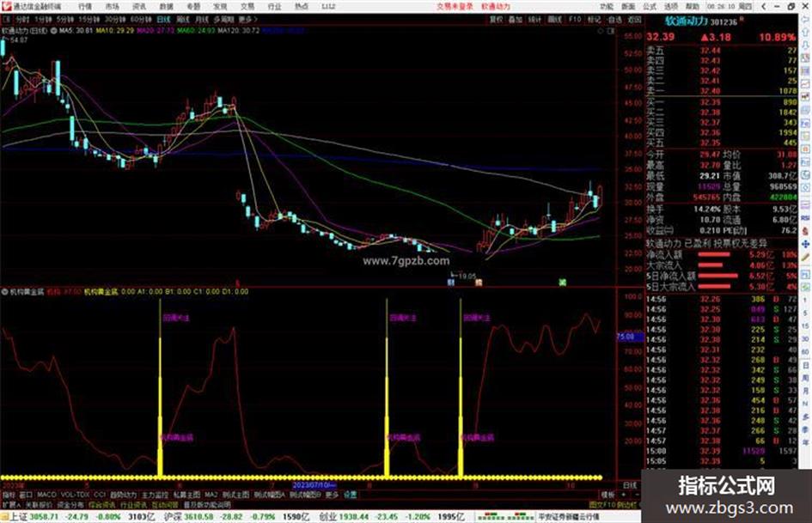Click the 交易未登录 login link
The image size is (812, 523).
455,7
